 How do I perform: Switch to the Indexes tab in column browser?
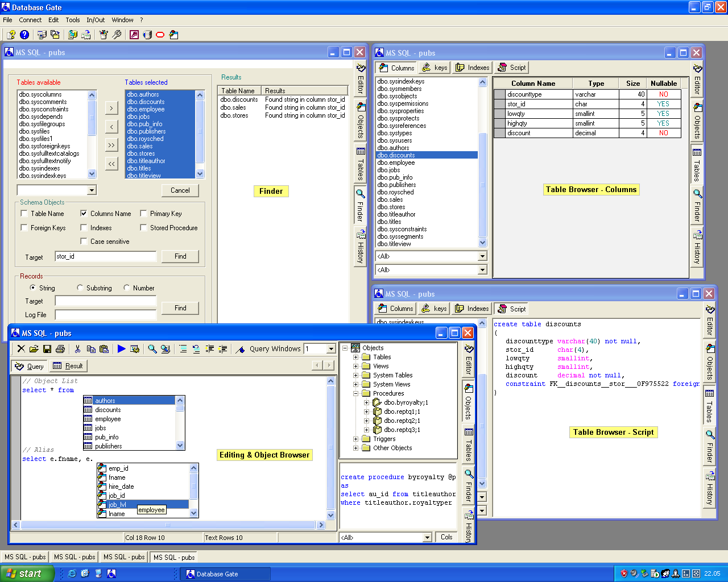[473, 68]
